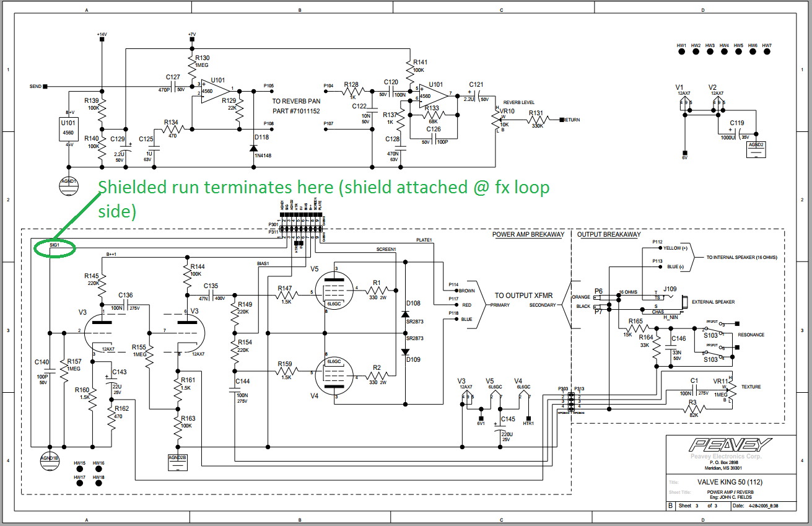Select the D109 diode label
Image resolution: width=812 pixels, height=526 pixels.
413,359
